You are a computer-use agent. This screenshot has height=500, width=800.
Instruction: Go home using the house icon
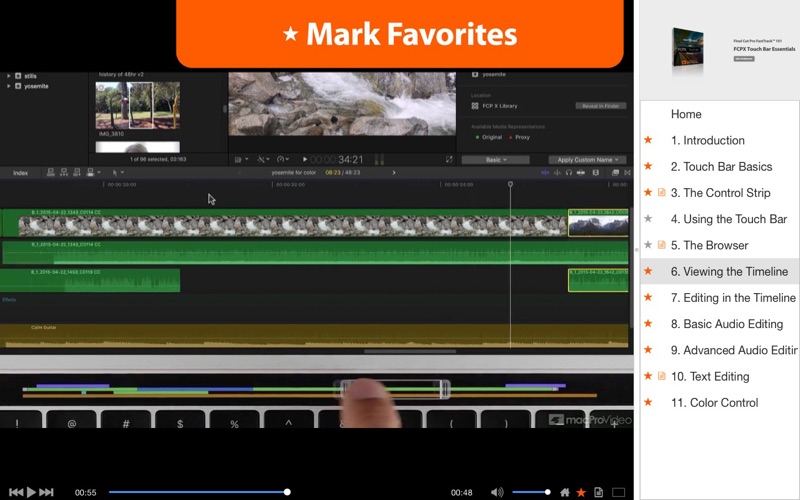tap(565, 492)
